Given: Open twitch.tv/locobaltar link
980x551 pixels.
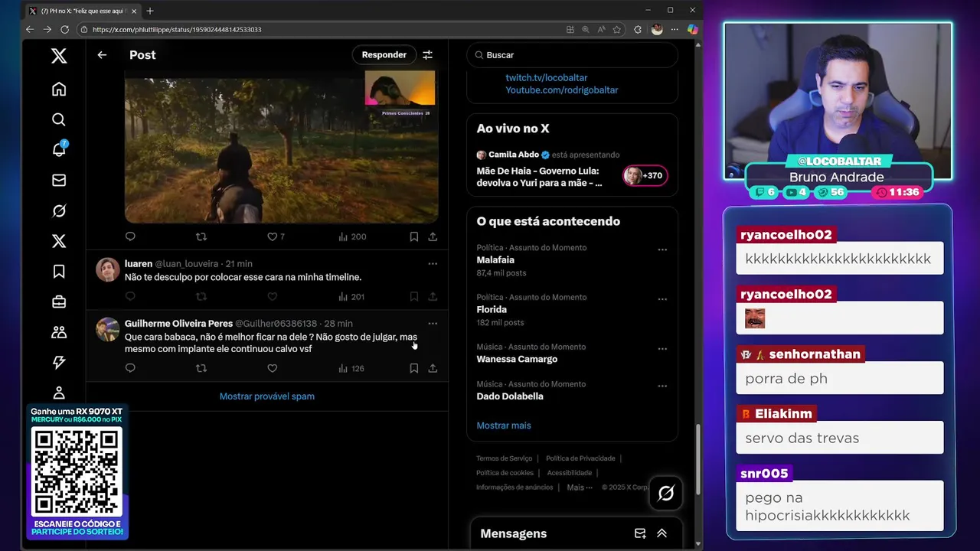Looking at the screenshot, I should [547, 77].
